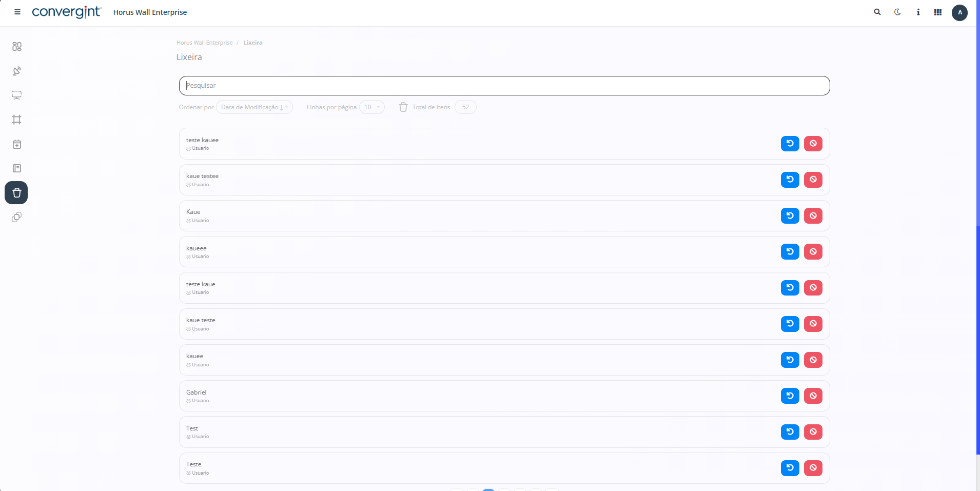The image size is (980, 491).
Task: Toggle dark mode moon icon
Action: tap(897, 12)
